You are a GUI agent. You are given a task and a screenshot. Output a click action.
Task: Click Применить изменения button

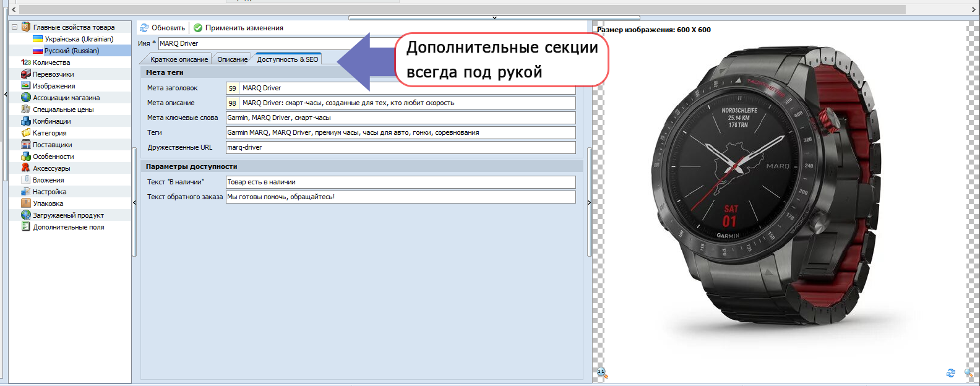click(x=238, y=28)
